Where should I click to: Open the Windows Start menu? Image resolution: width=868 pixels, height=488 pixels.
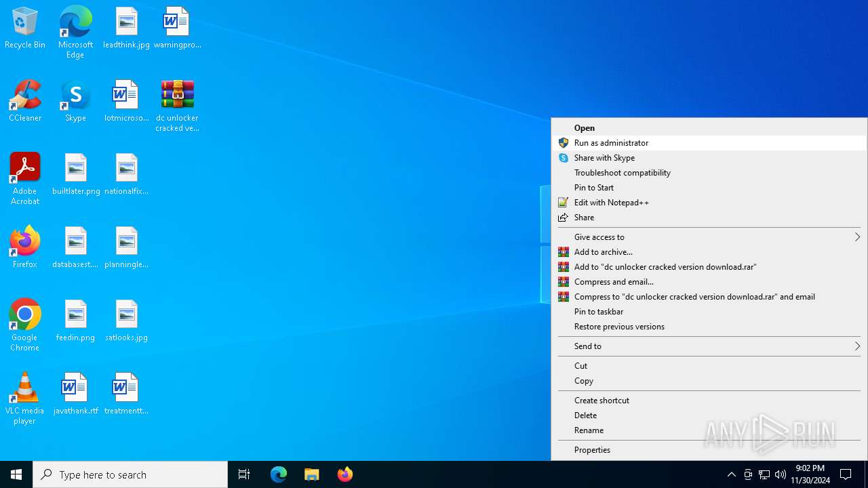pyautogui.click(x=16, y=474)
